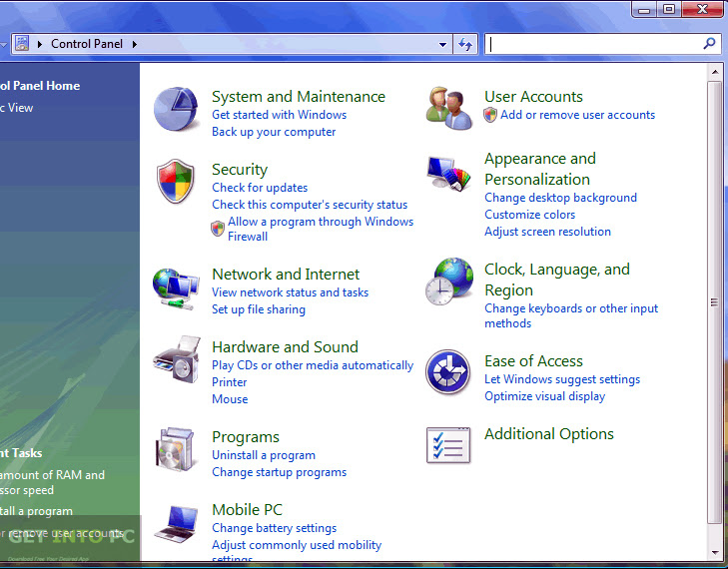Open the address bar history dropdown arrow
Viewport: 728px width, 569px height.
coord(442,45)
